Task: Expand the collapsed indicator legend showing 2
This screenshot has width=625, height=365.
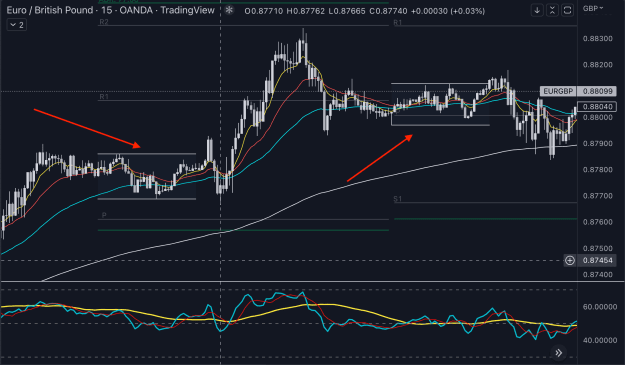Action: [16, 25]
